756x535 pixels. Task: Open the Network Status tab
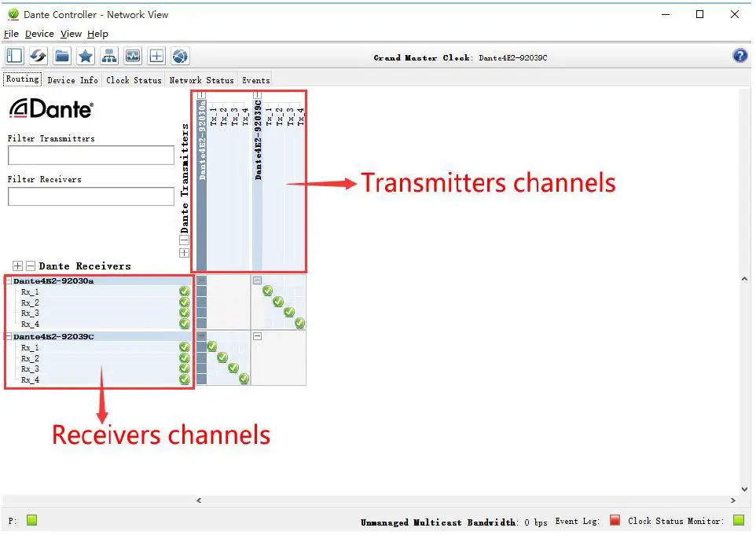(201, 80)
